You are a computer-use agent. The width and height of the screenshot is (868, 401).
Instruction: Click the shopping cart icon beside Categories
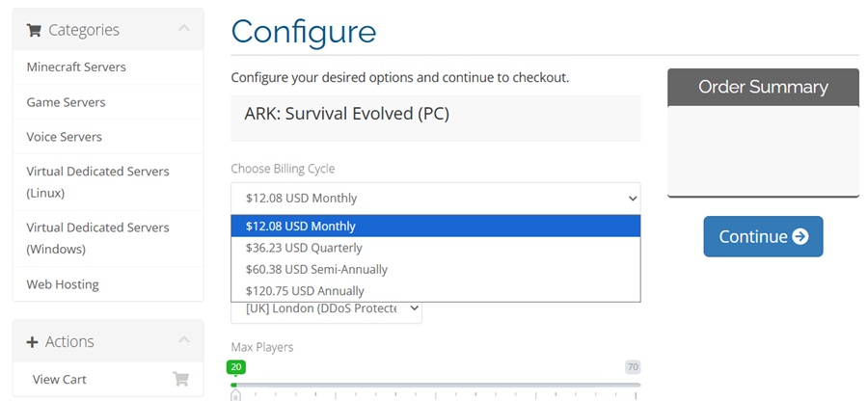[34, 30]
